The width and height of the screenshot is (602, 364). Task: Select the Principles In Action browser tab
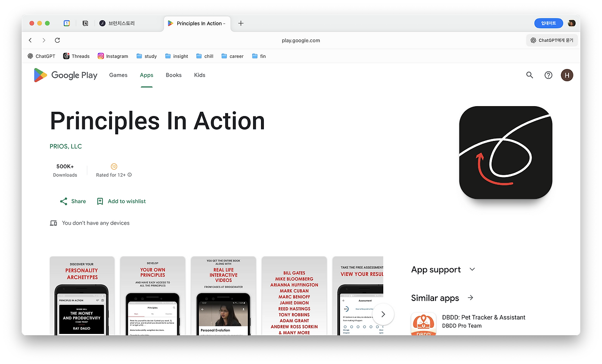tap(197, 23)
